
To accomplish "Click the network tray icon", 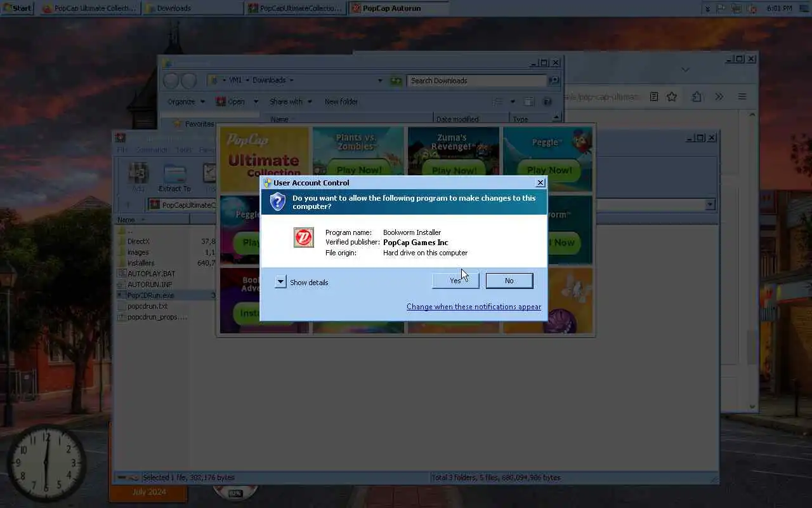I will point(737,9).
